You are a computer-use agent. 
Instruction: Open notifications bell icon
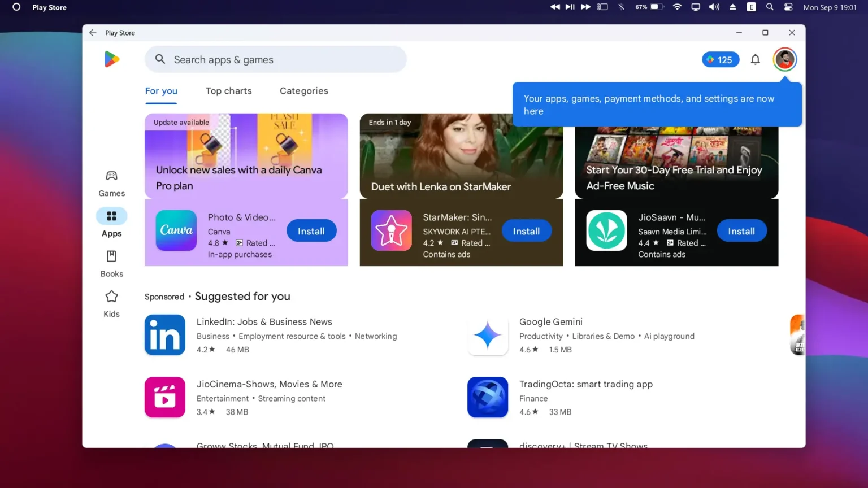755,59
